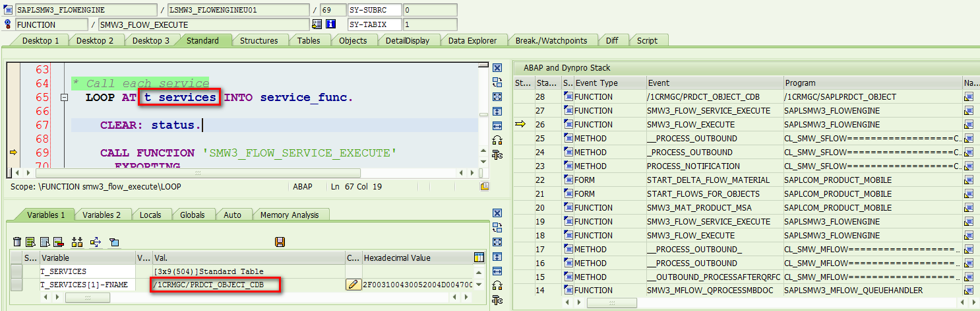Viewport: 980px width, 311px height.
Task: Open the Globals variables tab
Action: tap(192, 215)
